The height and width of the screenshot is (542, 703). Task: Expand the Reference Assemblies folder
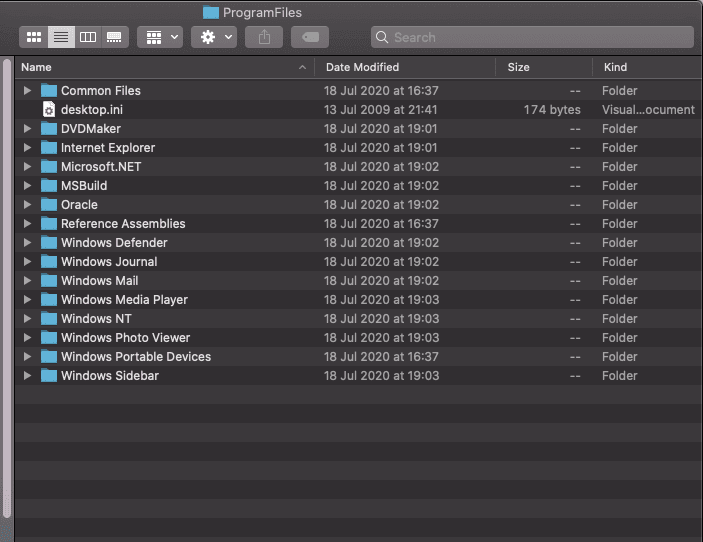pos(27,223)
